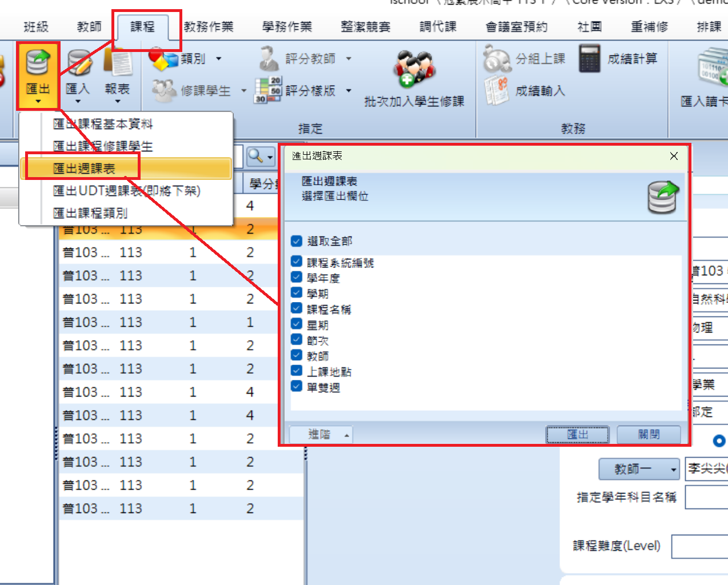This screenshot has width=728, height=585.
Task: Click database icon in export dialog header
Action: pos(663,197)
